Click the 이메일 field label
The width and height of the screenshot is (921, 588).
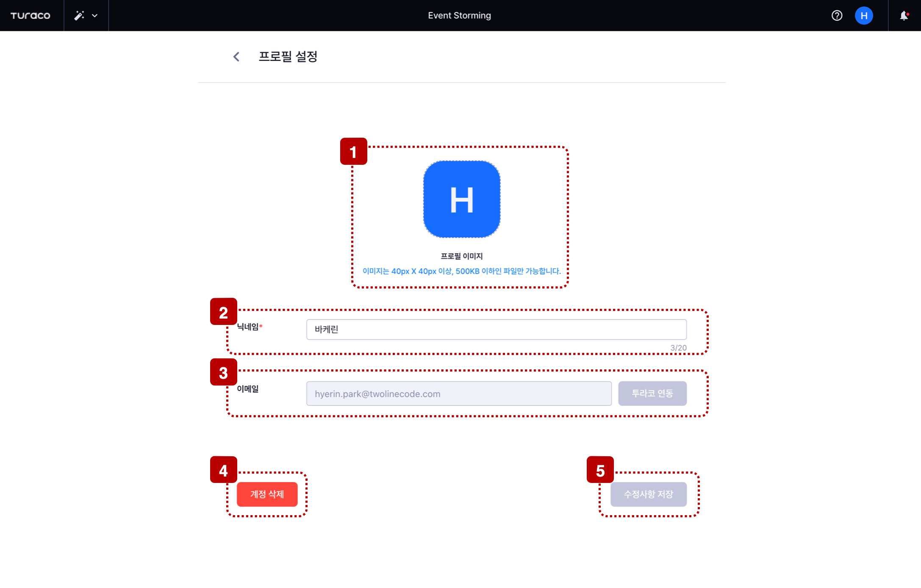pyautogui.click(x=248, y=389)
